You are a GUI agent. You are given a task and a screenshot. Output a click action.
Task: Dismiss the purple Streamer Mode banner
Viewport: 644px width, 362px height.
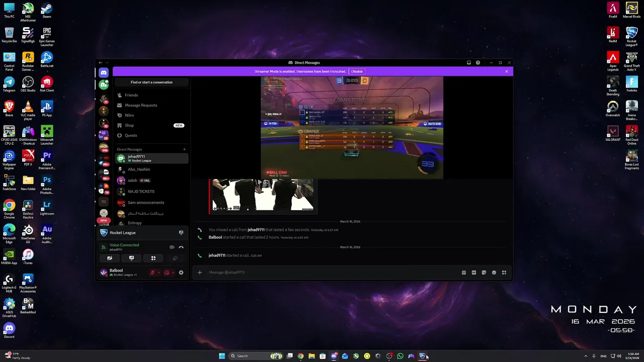click(507, 71)
